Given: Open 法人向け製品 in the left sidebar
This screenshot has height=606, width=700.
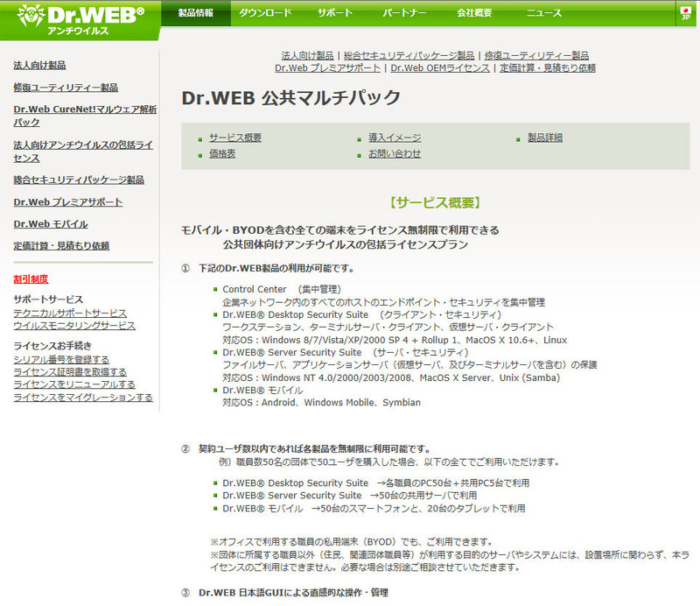Looking at the screenshot, I should (x=39, y=66).
